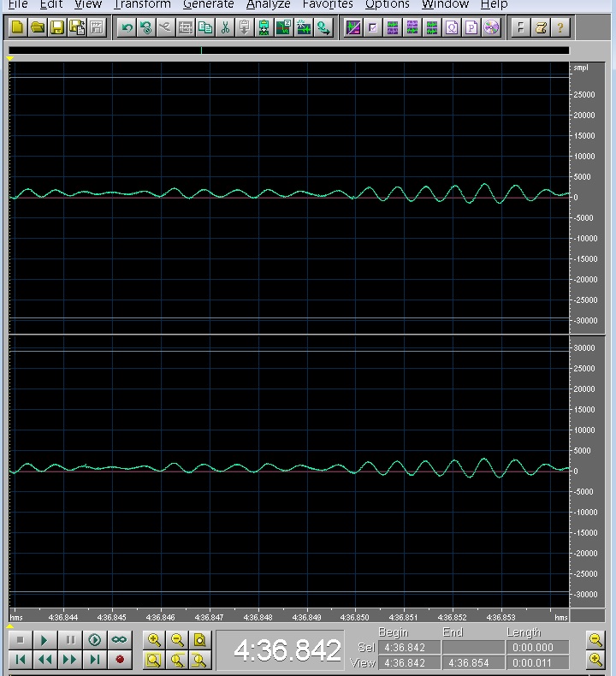Screen dimensions: 616x676
Task: Click the New file toolbar icon
Action: click(18, 27)
